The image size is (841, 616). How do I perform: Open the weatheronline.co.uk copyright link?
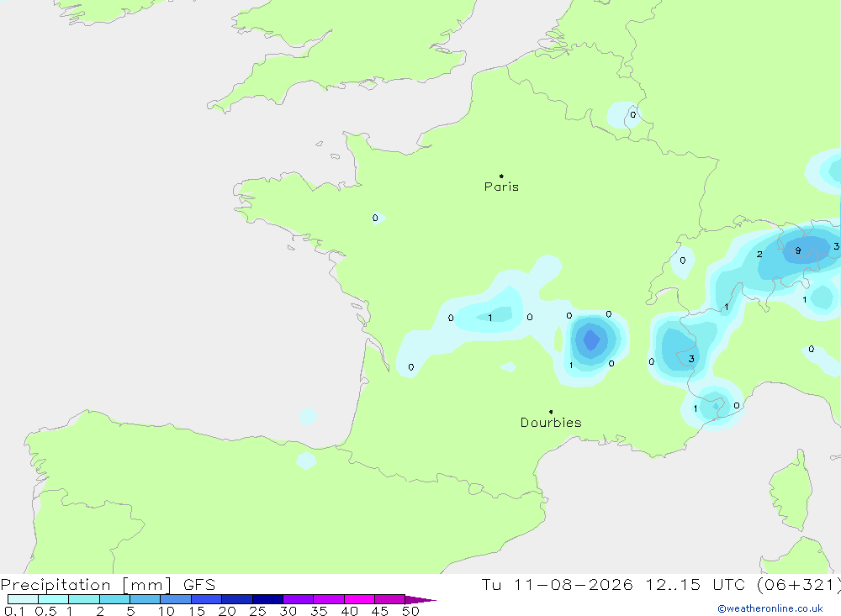pos(770,608)
